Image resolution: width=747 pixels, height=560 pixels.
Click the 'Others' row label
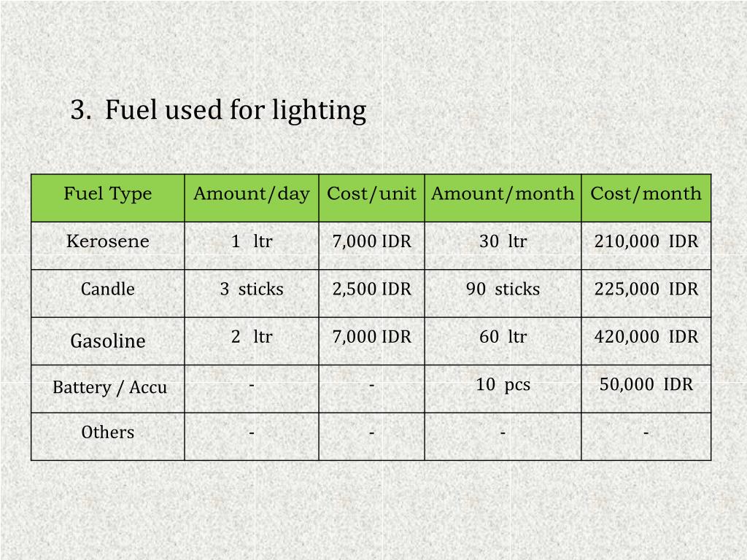pyautogui.click(x=108, y=436)
